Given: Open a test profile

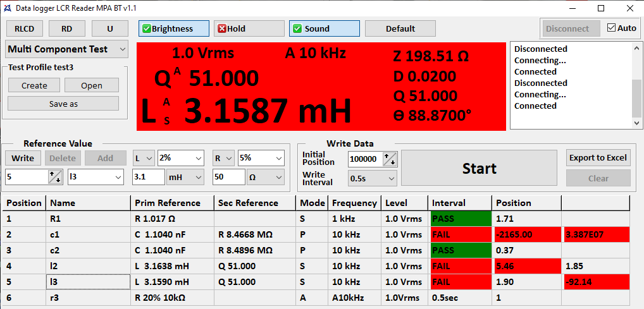Looking at the screenshot, I should pos(92,85).
